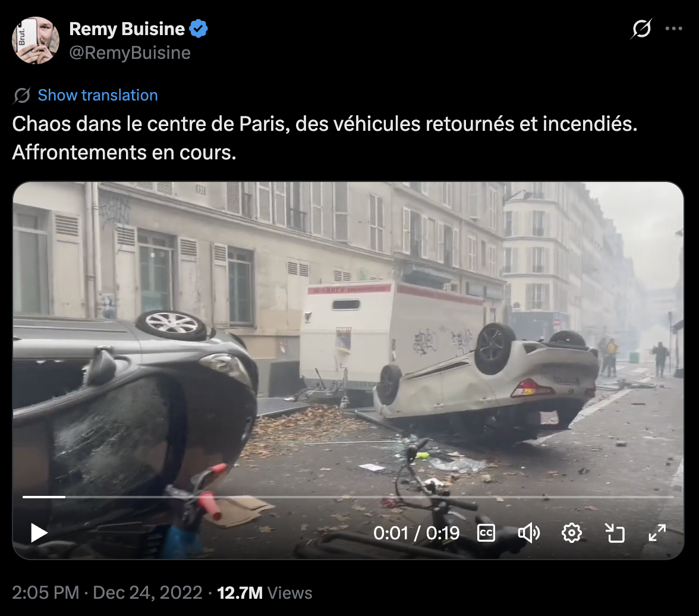Expand video to fullscreen
This screenshot has height=616, width=699.
coord(657,533)
